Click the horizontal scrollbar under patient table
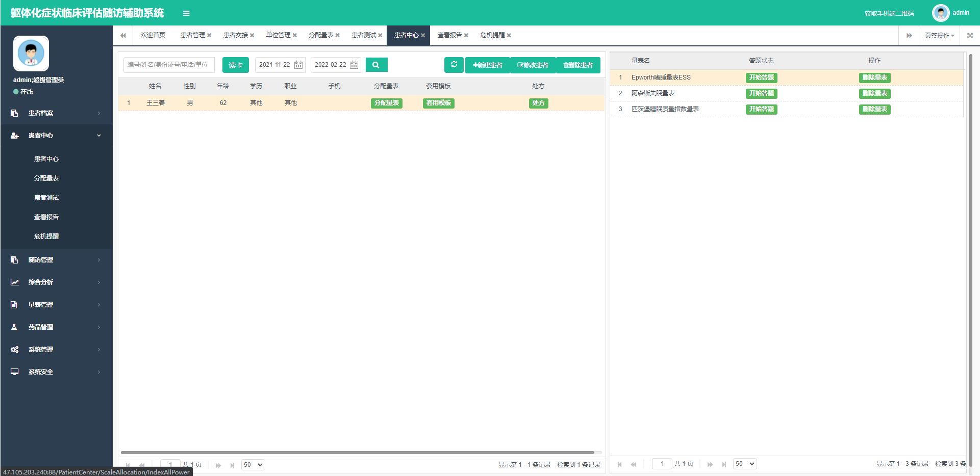 (x=357, y=452)
